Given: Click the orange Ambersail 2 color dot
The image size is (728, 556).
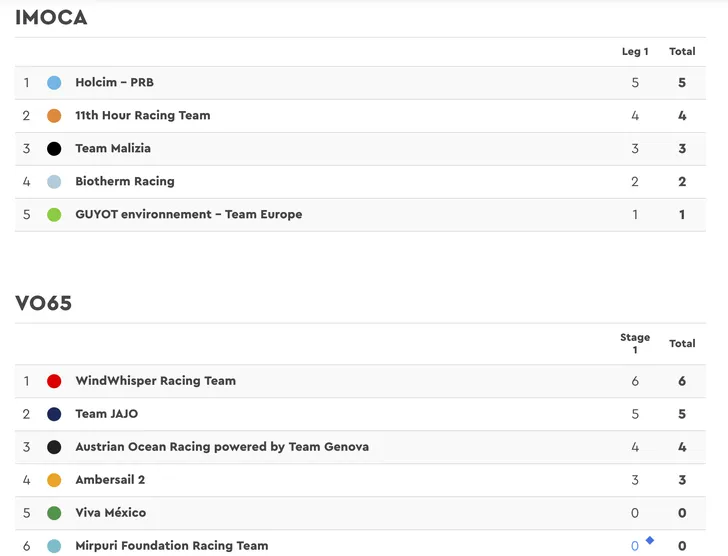Looking at the screenshot, I should click(x=54, y=480).
